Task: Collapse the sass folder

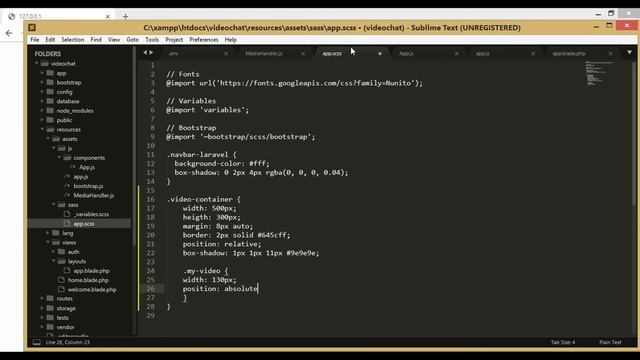Action: 53,204
